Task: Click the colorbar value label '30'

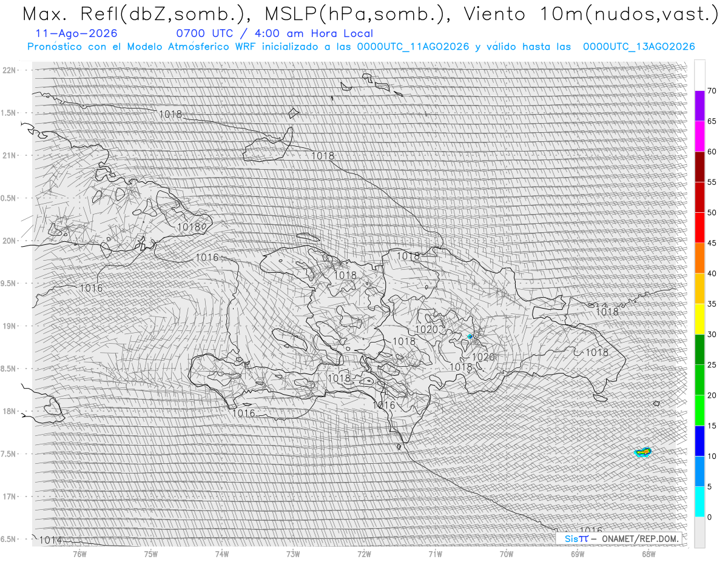Action: click(x=712, y=335)
